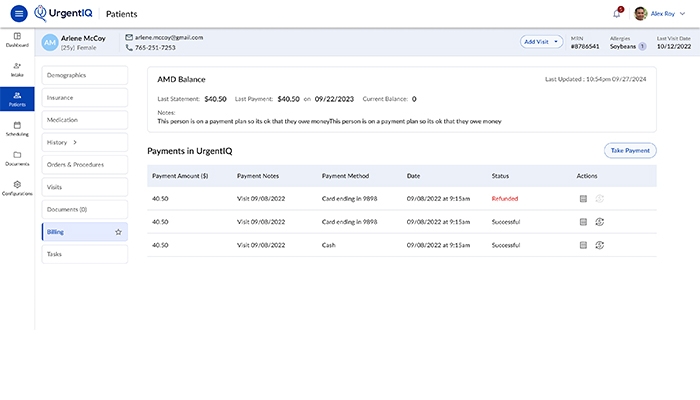700x400 pixels.
Task: Open Configurations gear in sidebar
Action: tap(17, 188)
